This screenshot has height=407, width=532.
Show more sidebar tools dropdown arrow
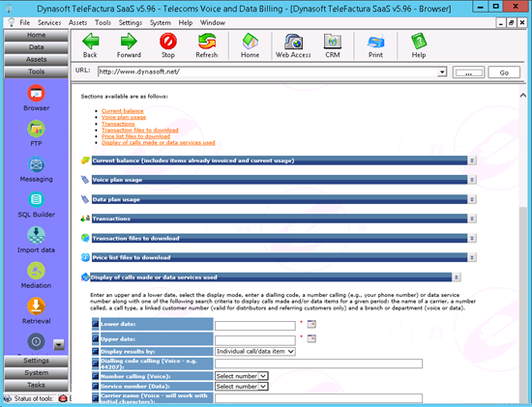pos(59,344)
